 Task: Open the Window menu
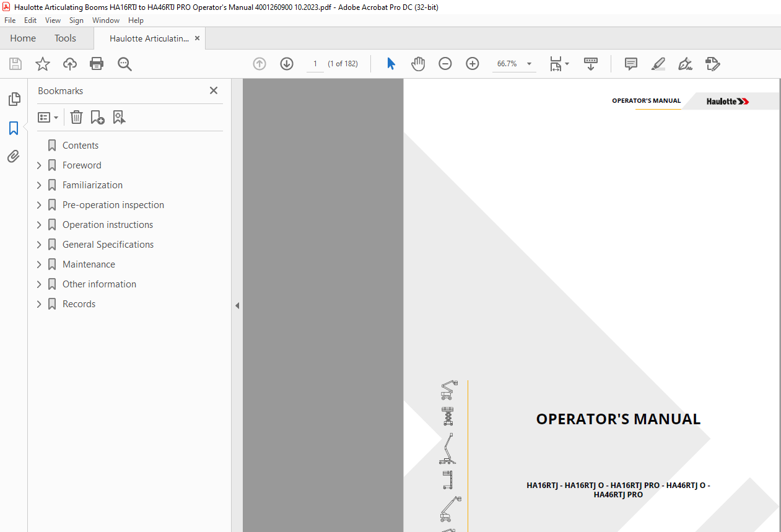pyautogui.click(x=106, y=20)
